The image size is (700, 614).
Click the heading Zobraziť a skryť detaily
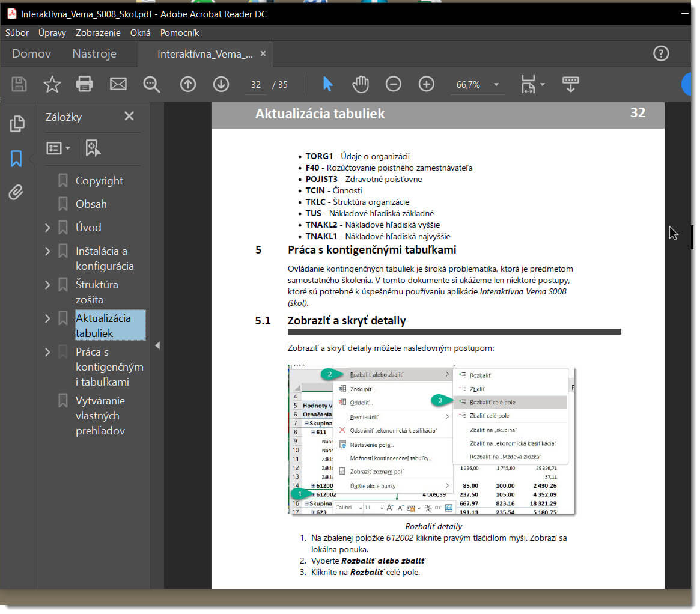tap(347, 321)
